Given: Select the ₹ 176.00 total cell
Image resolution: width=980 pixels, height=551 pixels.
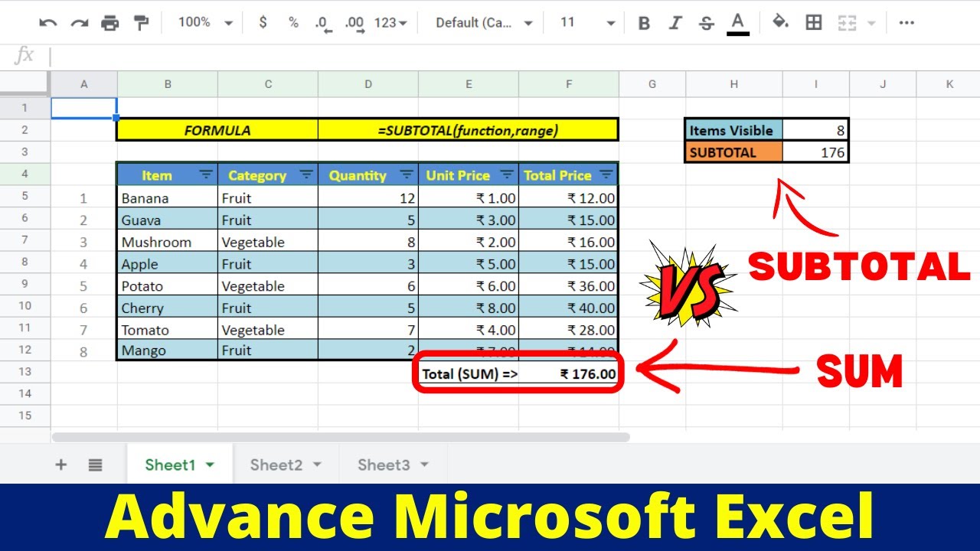Looking at the screenshot, I should coord(568,374).
